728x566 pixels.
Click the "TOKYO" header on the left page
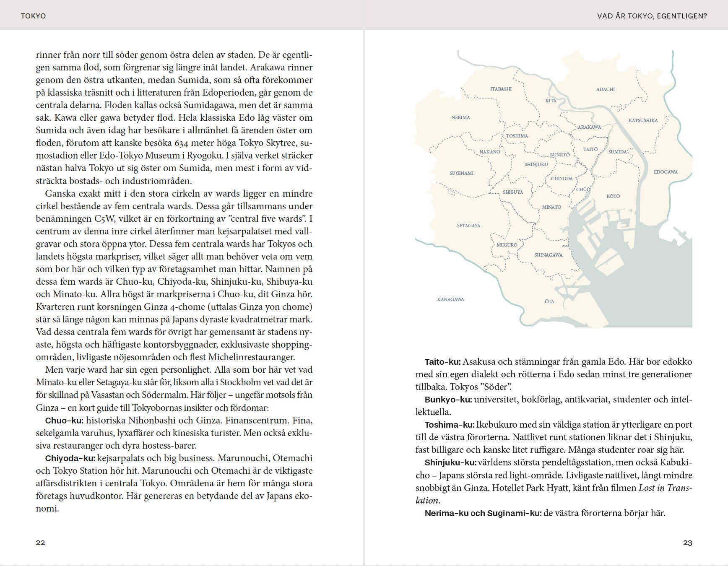click(33, 16)
